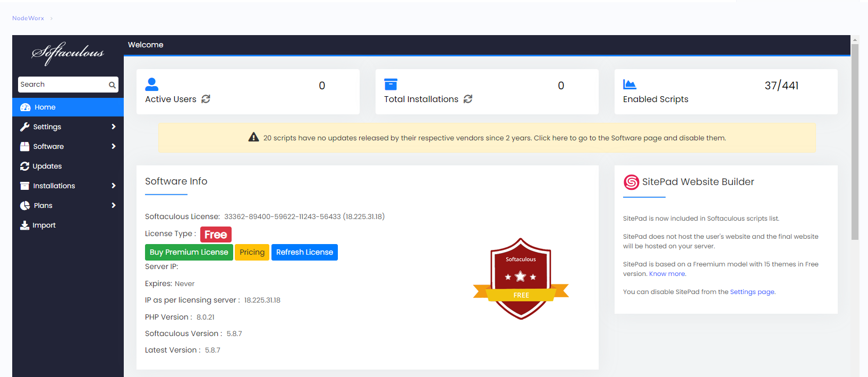This screenshot has height=377, width=868.
Task: Open the Settings page link in SitePad panel
Action: [x=752, y=292]
